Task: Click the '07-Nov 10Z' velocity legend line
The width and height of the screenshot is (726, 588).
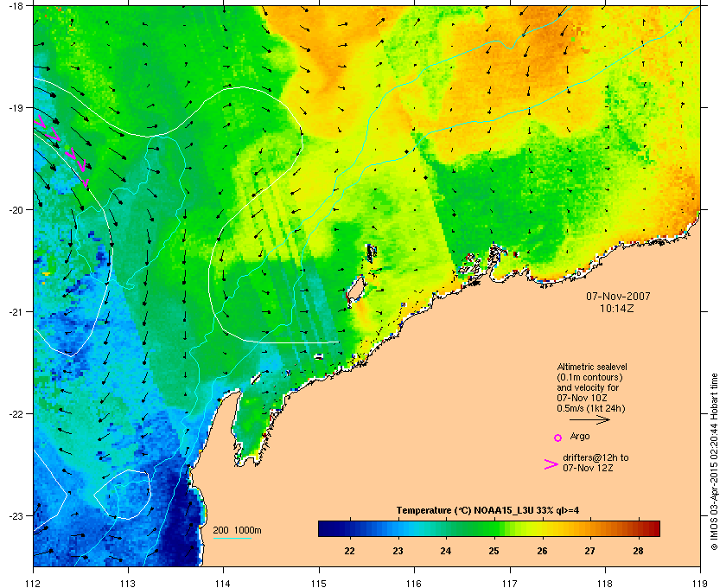Action: coord(582,398)
